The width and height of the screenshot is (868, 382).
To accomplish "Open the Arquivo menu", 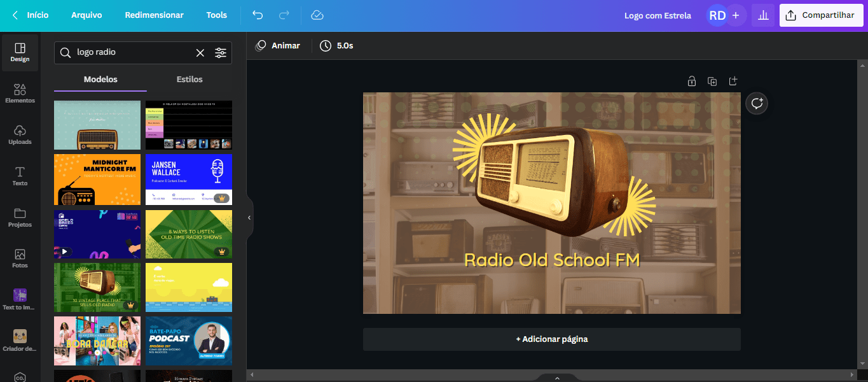I will [x=86, y=15].
